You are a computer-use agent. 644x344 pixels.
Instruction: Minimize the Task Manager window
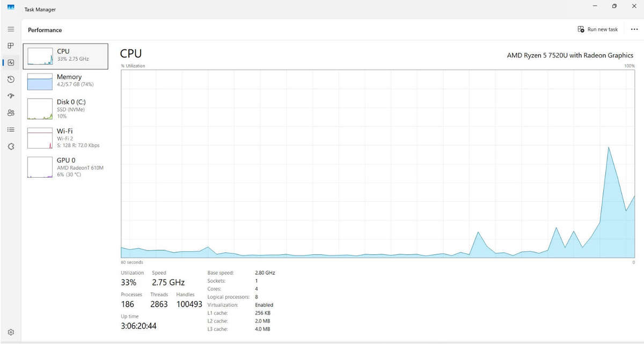pyautogui.click(x=595, y=6)
